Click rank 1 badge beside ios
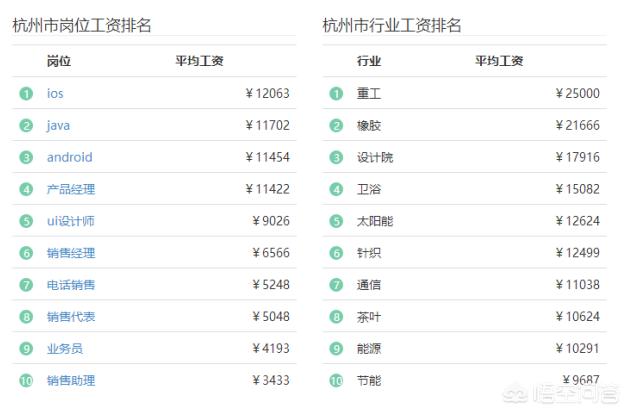This screenshot has height=415, width=631. (26, 94)
